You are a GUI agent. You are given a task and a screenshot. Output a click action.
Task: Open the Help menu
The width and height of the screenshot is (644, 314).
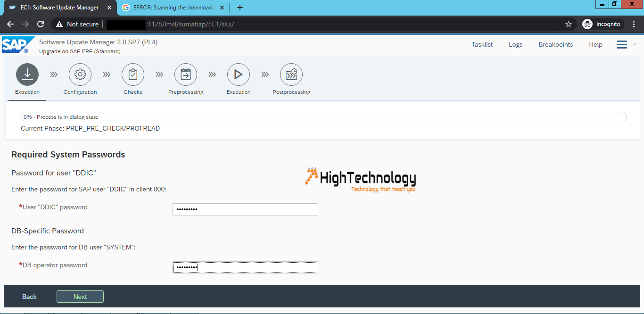pos(595,44)
